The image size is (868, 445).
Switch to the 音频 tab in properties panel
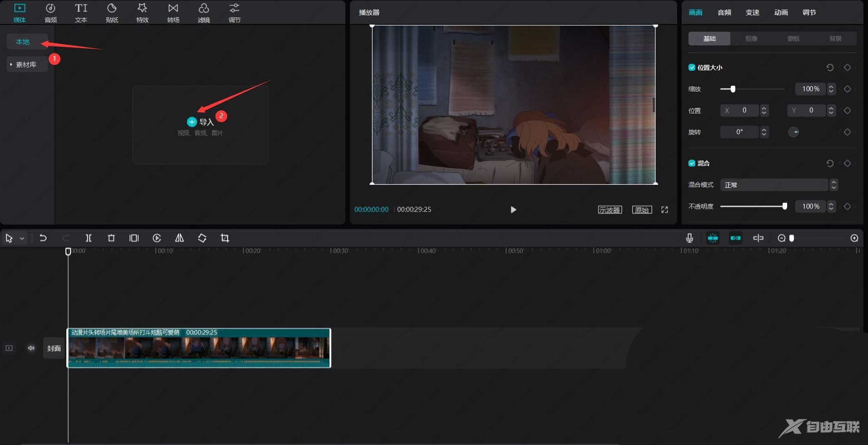click(x=724, y=12)
